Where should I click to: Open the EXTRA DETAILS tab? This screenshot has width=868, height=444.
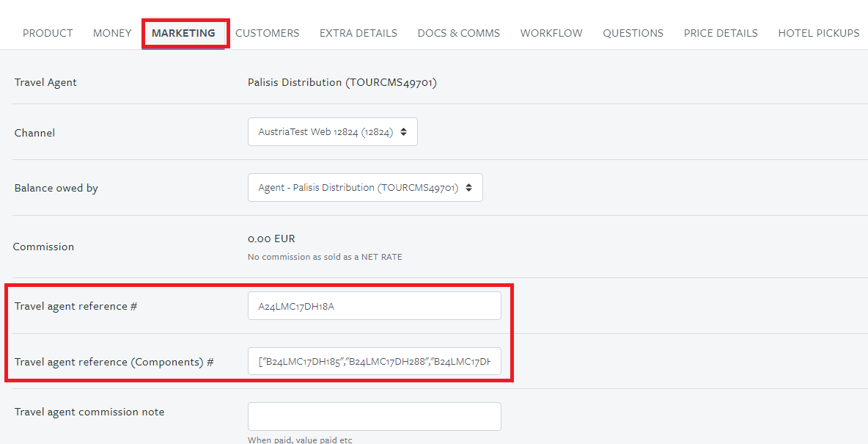click(358, 33)
